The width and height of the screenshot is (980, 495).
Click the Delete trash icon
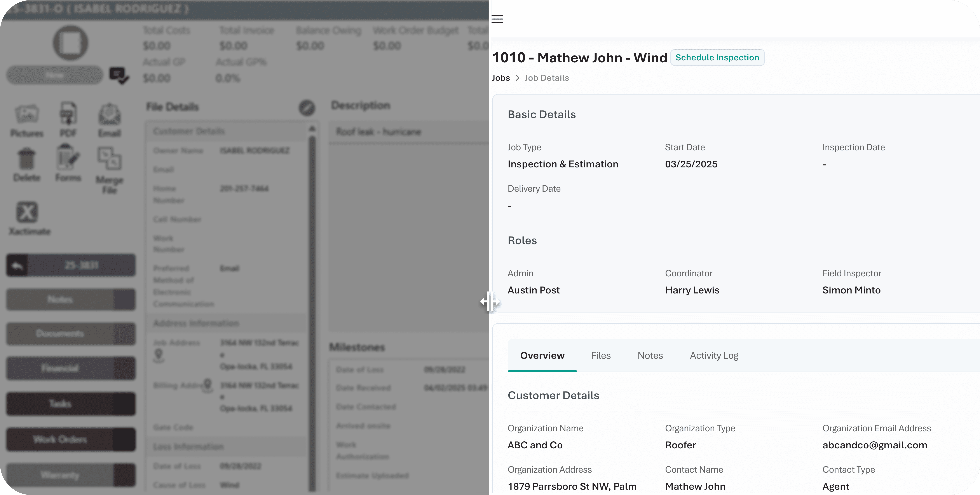(27, 159)
